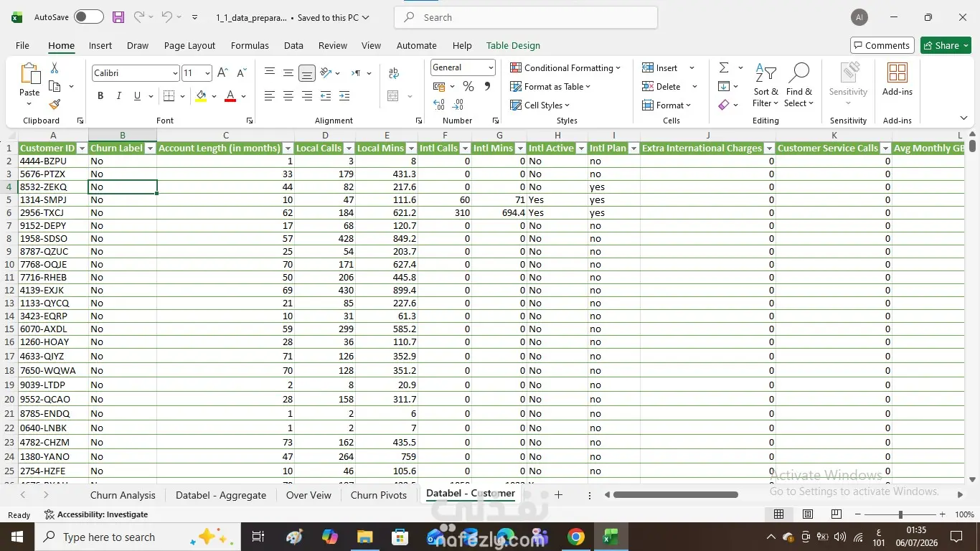The image size is (980, 551).
Task: Click the Undo arrow icon
Action: click(x=166, y=17)
